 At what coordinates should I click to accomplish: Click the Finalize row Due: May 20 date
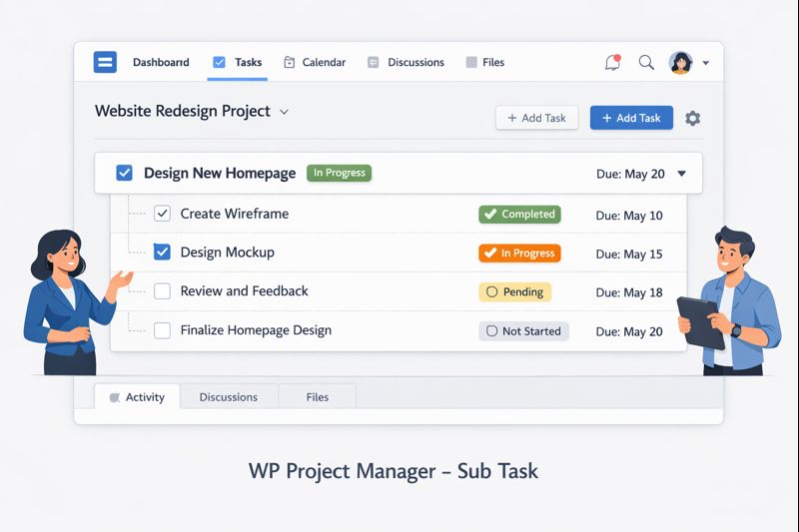click(x=629, y=332)
